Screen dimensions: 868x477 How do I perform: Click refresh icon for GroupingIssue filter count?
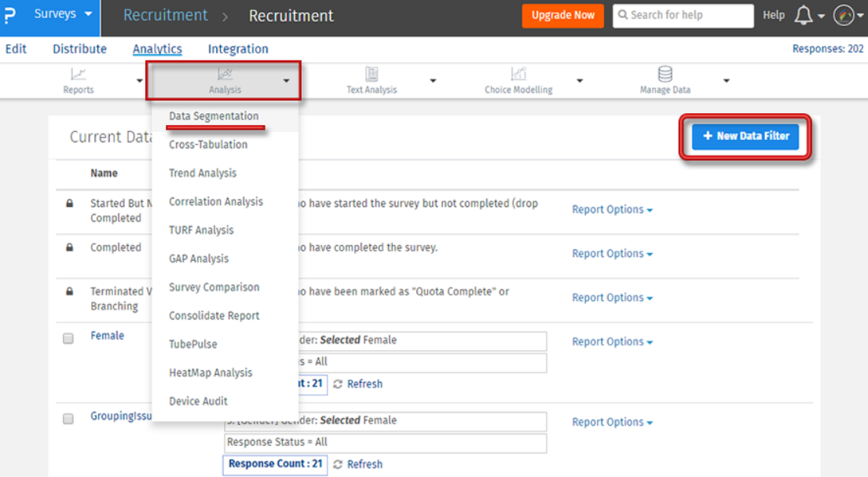tap(338, 464)
